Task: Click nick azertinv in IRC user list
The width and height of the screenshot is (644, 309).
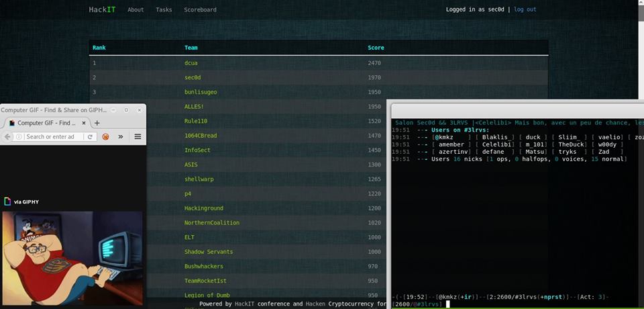Action: click(x=452, y=152)
